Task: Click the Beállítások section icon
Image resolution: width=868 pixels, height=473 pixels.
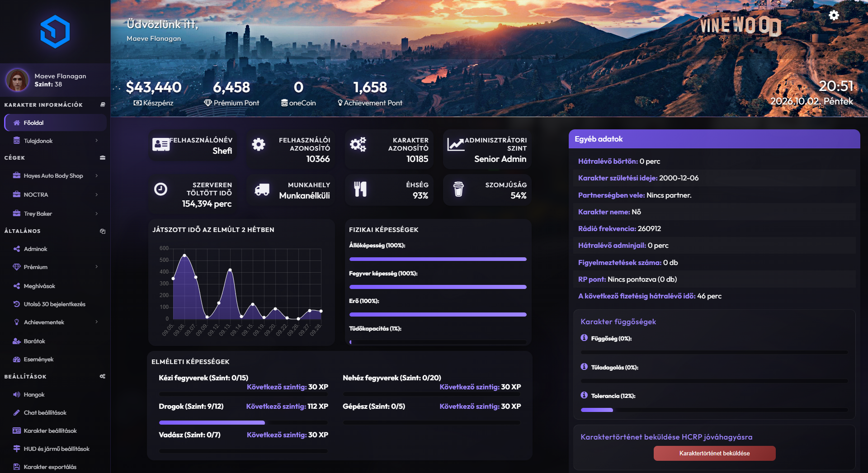Action: pyautogui.click(x=103, y=376)
